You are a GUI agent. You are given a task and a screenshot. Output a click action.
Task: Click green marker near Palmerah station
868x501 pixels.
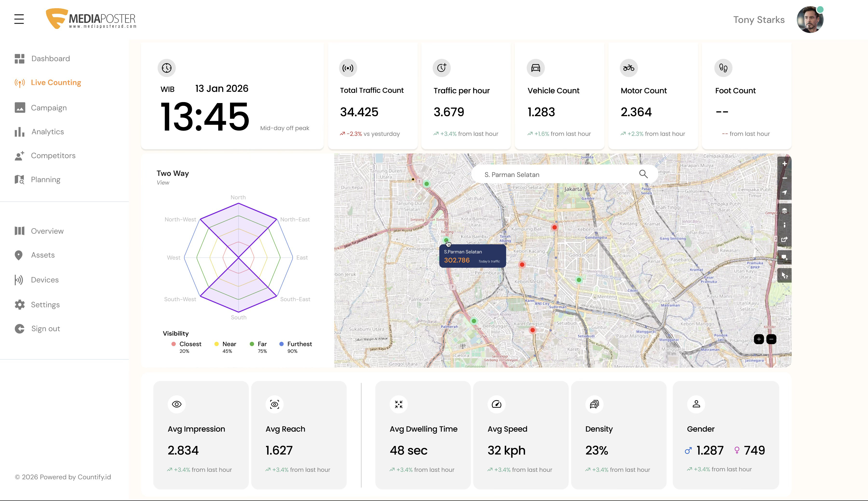tap(474, 321)
